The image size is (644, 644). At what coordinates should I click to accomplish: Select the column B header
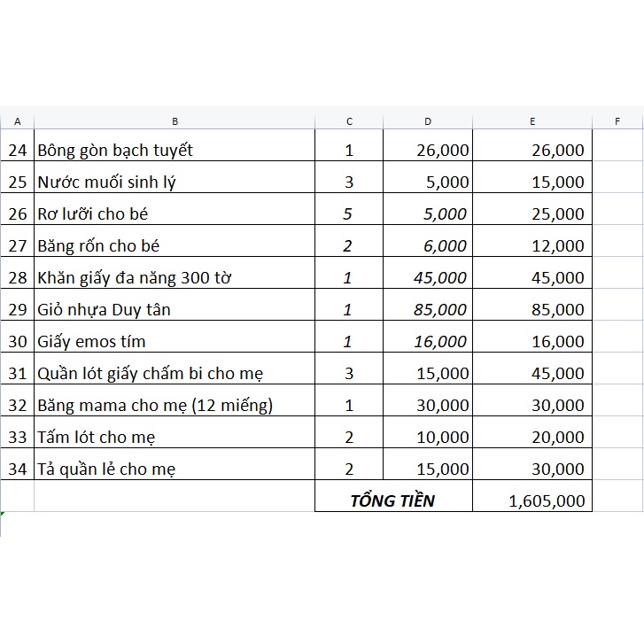click(175, 121)
